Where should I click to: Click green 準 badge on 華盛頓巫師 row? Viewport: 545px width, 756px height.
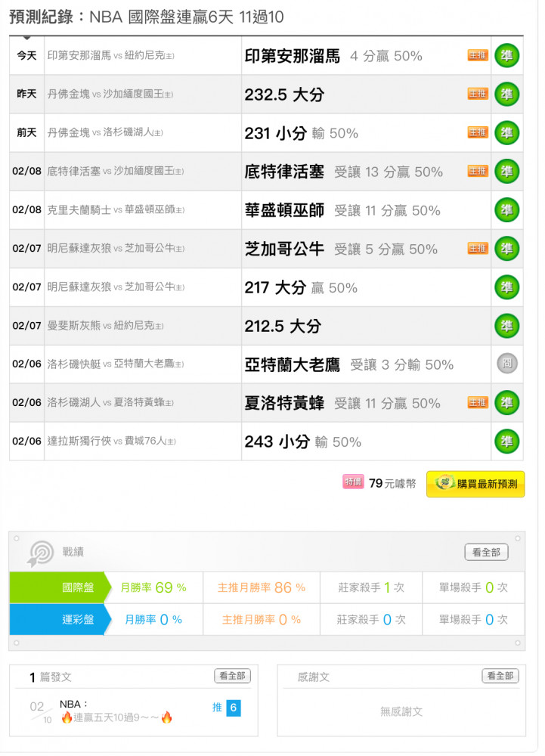[506, 209]
